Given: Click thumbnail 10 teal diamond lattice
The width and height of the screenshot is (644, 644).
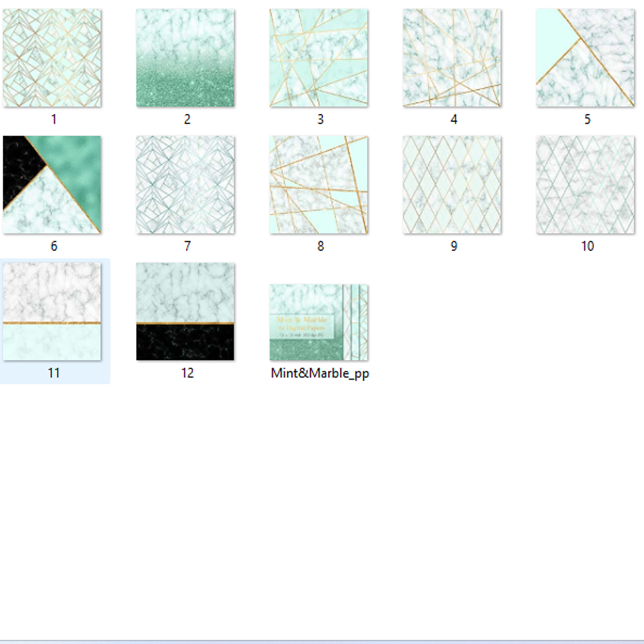Looking at the screenshot, I should pos(585,184).
